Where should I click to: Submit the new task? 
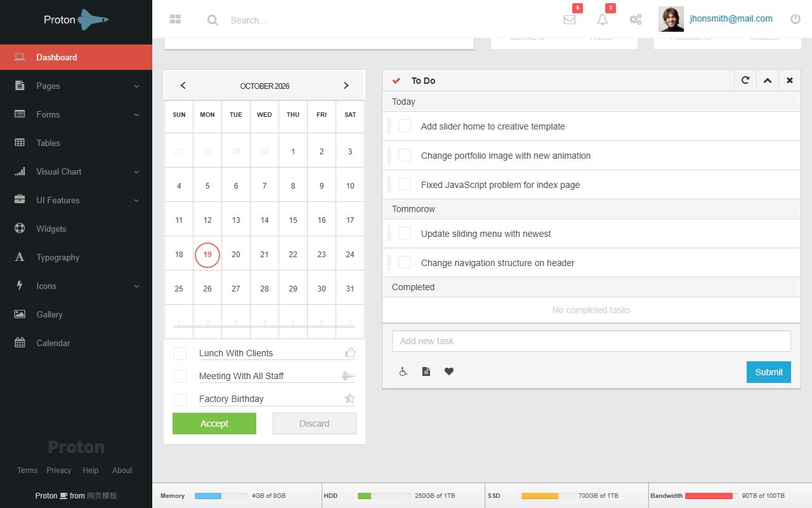pos(769,372)
